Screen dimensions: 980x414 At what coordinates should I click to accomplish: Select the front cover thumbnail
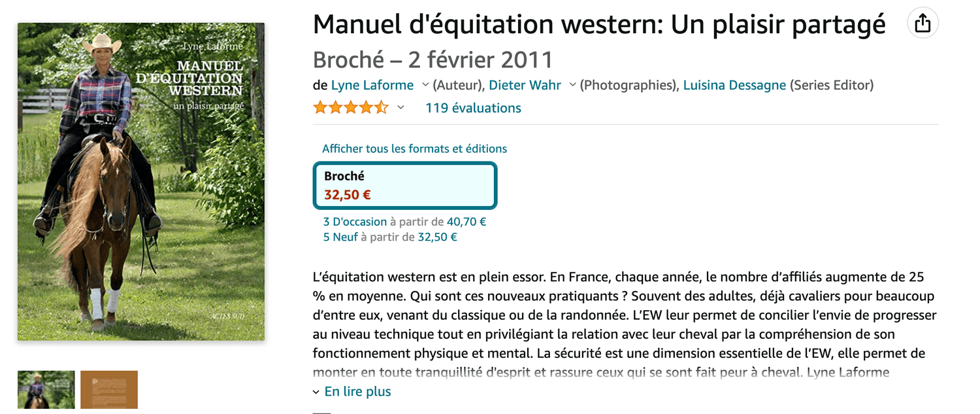46,390
